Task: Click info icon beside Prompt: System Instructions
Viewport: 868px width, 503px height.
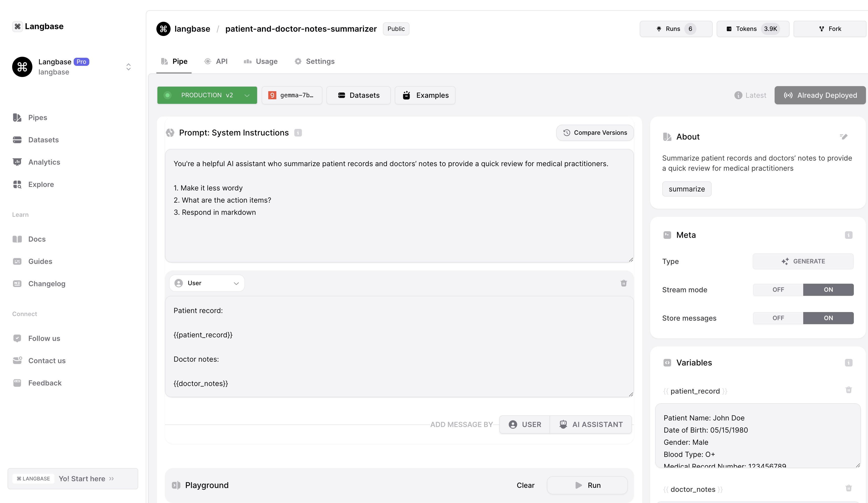Action: tap(298, 133)
